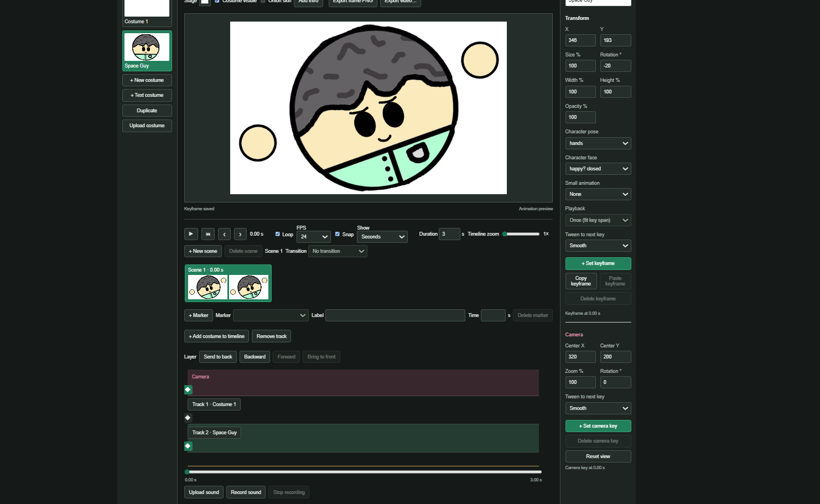This screenshot has height=504, width=820.
Task: Open the Character pose dropdown
Action: pyautogui.click(x=598, y=143)
